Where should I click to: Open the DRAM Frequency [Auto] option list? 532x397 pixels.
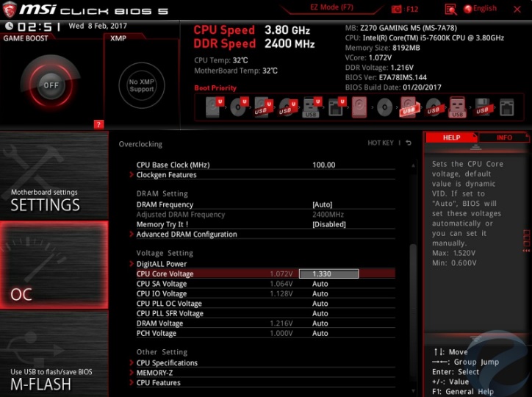point(323,204)
